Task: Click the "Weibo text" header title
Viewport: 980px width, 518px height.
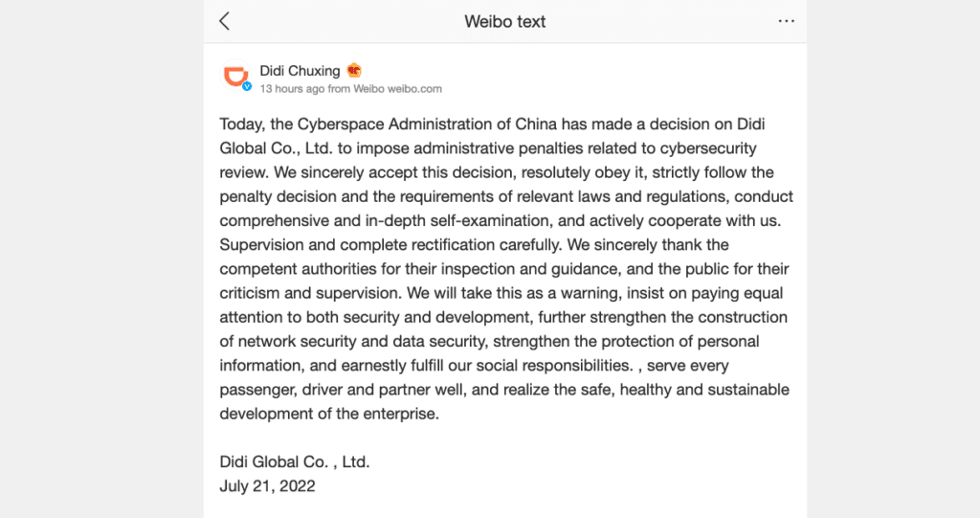Action: pyautogui.click(x=505, y=21)
